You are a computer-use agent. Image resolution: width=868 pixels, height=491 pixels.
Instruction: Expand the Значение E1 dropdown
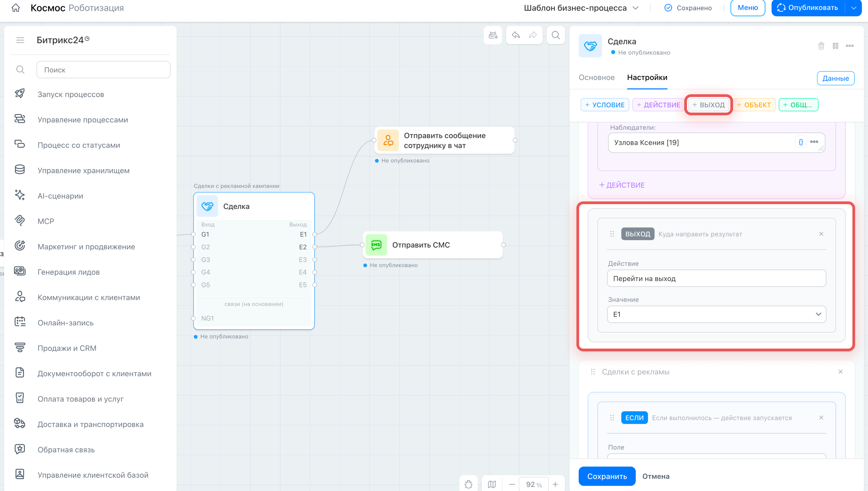[716, 314]
